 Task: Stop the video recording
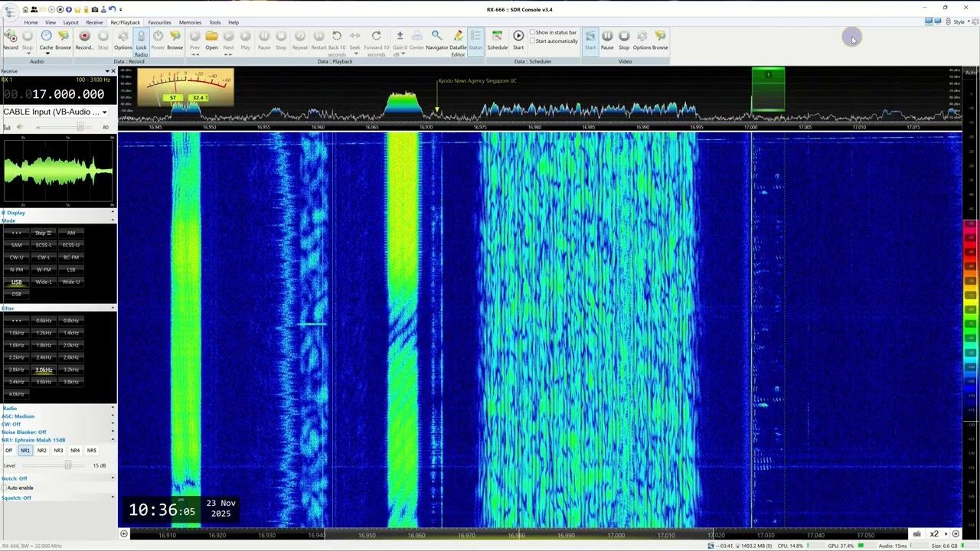(x=624, y=38)
